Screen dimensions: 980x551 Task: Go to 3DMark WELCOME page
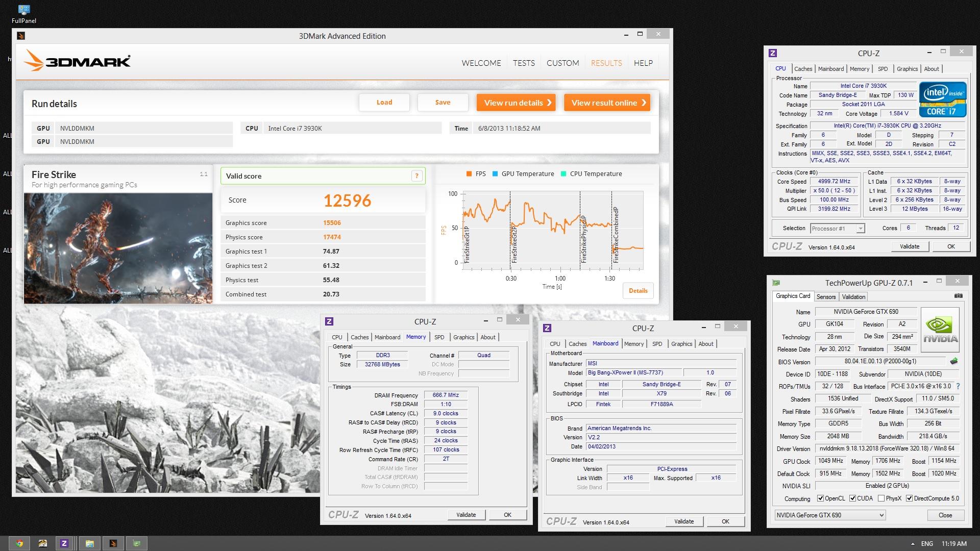(x=481, y=63)
